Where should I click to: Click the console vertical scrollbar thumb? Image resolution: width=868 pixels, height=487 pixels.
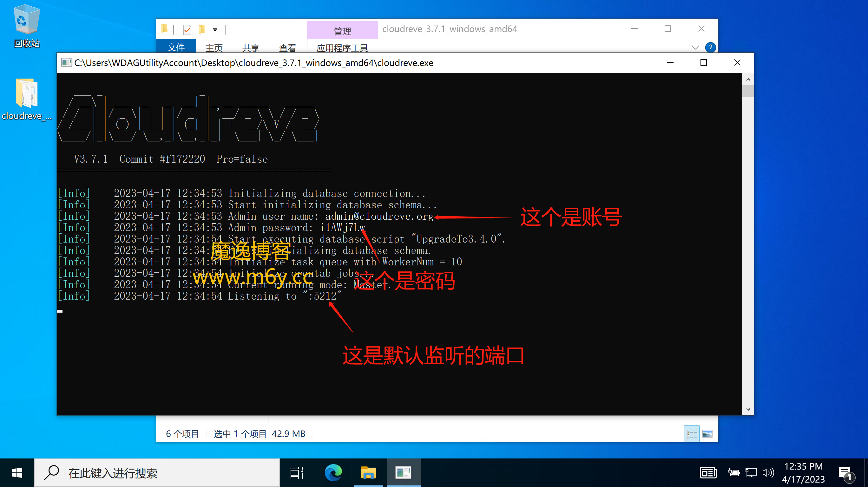click(748, 91)
